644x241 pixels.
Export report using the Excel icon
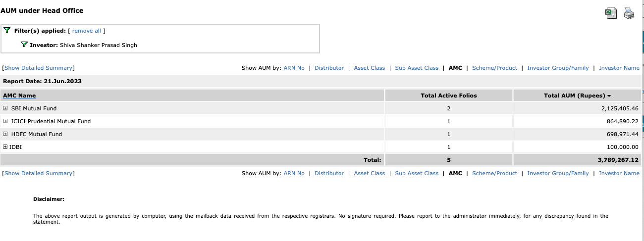coord(611,13)
